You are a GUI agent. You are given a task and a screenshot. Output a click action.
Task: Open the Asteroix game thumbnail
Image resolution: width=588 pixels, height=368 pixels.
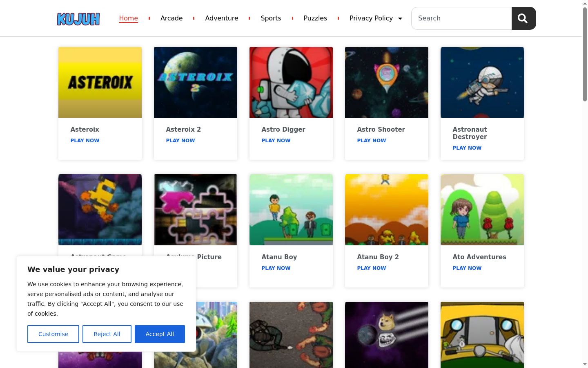tap(100, 82)
